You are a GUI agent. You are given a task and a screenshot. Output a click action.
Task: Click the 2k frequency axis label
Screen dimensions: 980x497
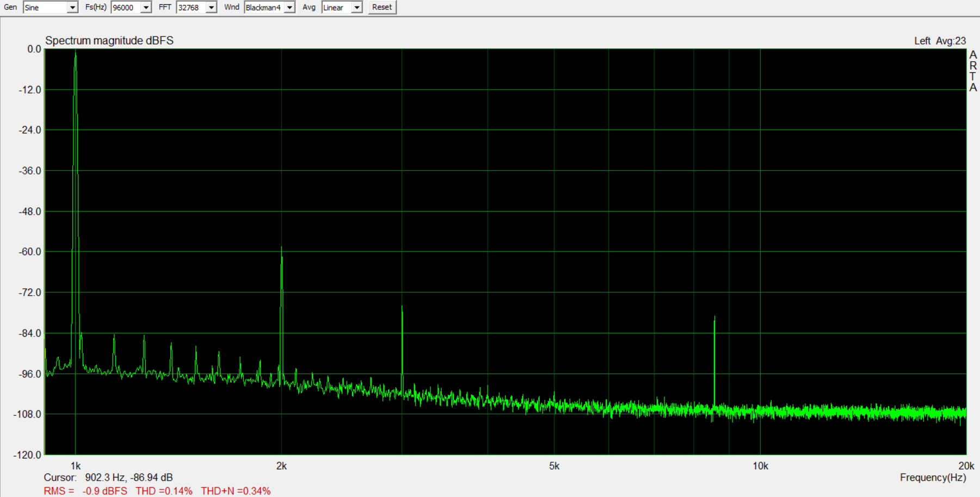281,466
